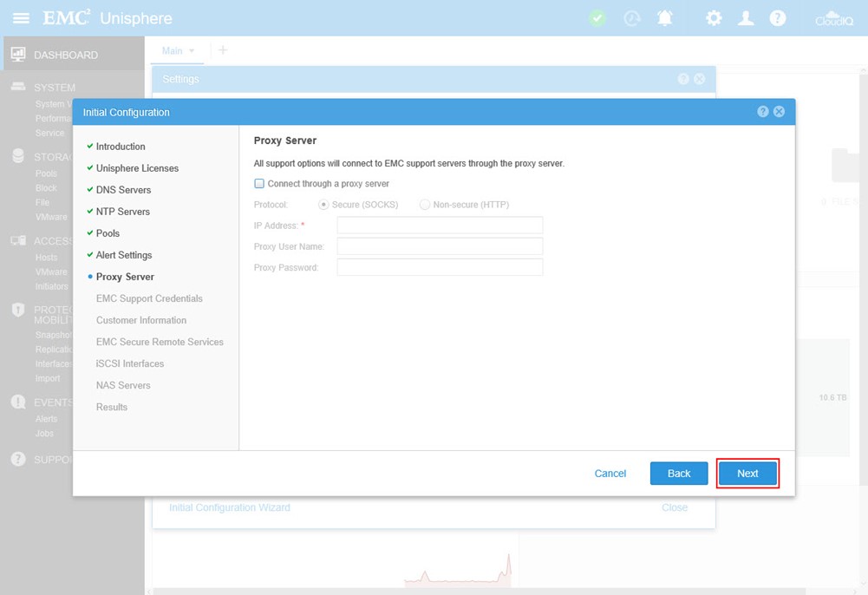Screen dimensions: 868x595
Task: Click the Next button
Action: click(x=747, y=474)
